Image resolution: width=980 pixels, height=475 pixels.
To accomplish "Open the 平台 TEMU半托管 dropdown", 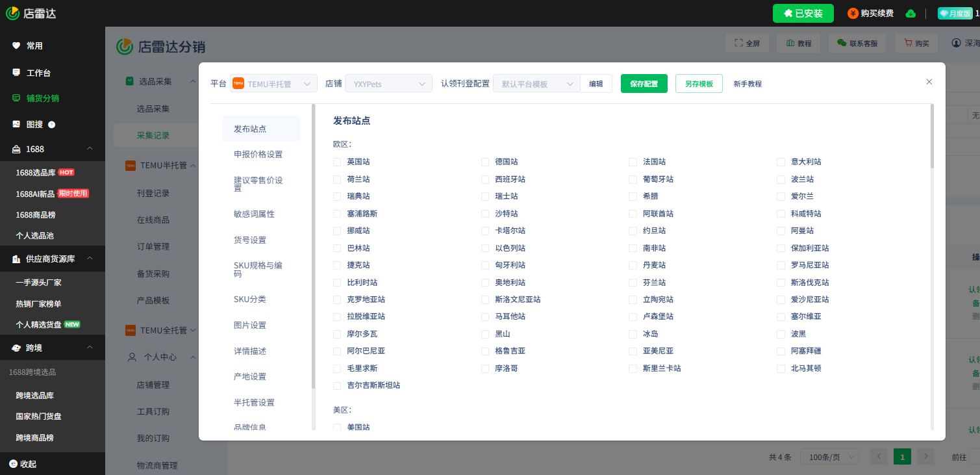I will point(274,84).
